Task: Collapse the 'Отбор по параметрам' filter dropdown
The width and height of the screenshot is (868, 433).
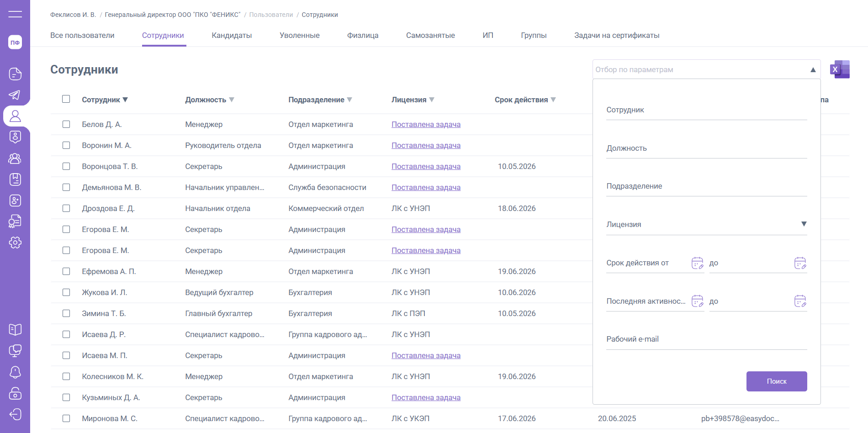Action: coord(813,70)
